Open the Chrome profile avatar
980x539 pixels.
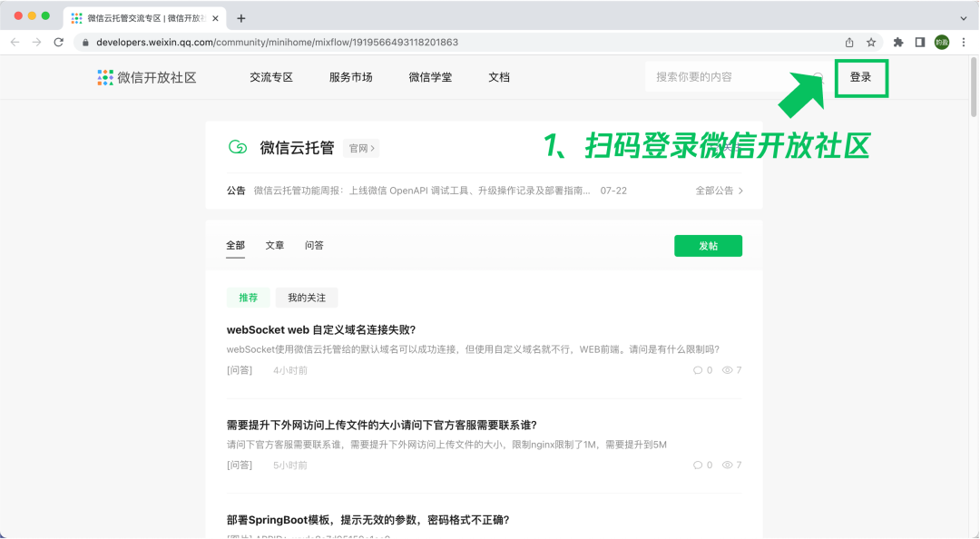(942, 43)
